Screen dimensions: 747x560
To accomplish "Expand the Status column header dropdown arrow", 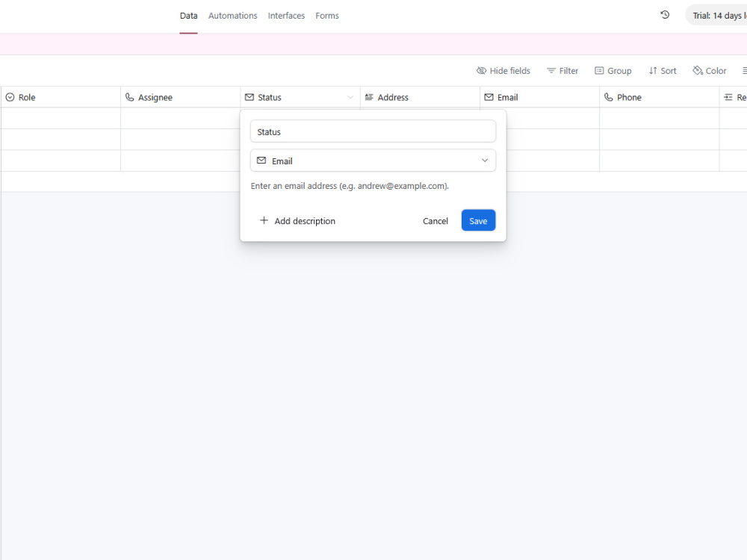I will [350, 97].
